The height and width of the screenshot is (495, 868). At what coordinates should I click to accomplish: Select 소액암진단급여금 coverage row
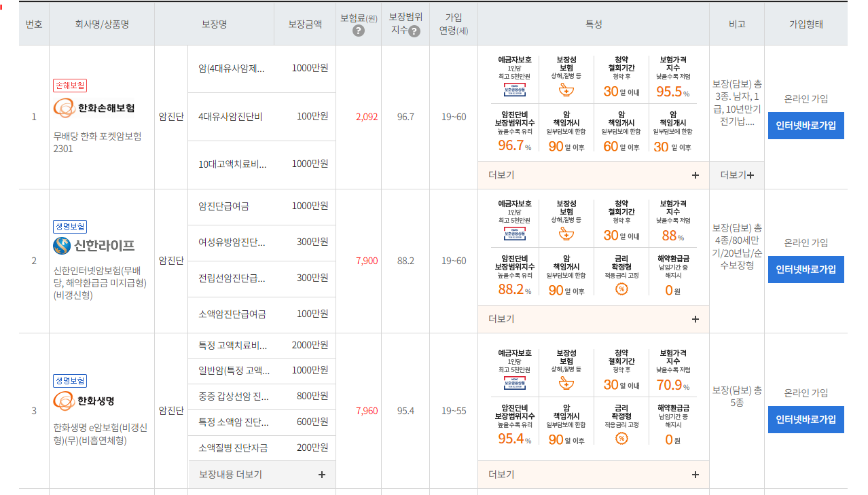[262, 314]
